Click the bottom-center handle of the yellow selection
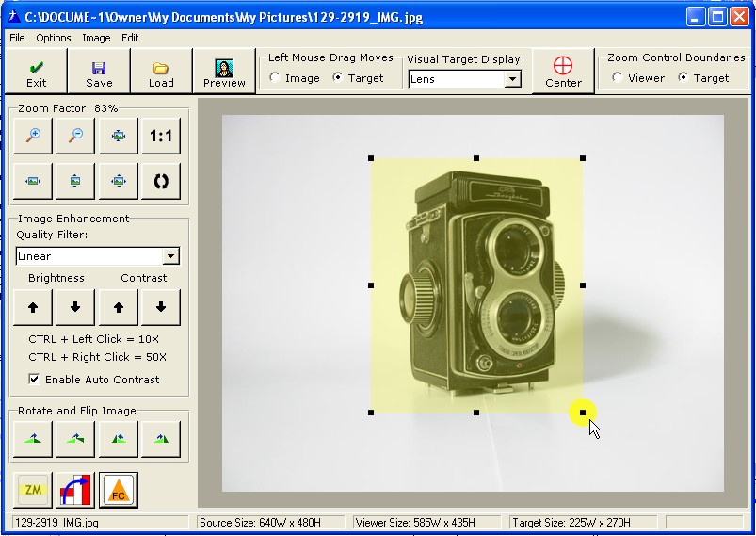 pyautogui.click(x=476, y=413)
